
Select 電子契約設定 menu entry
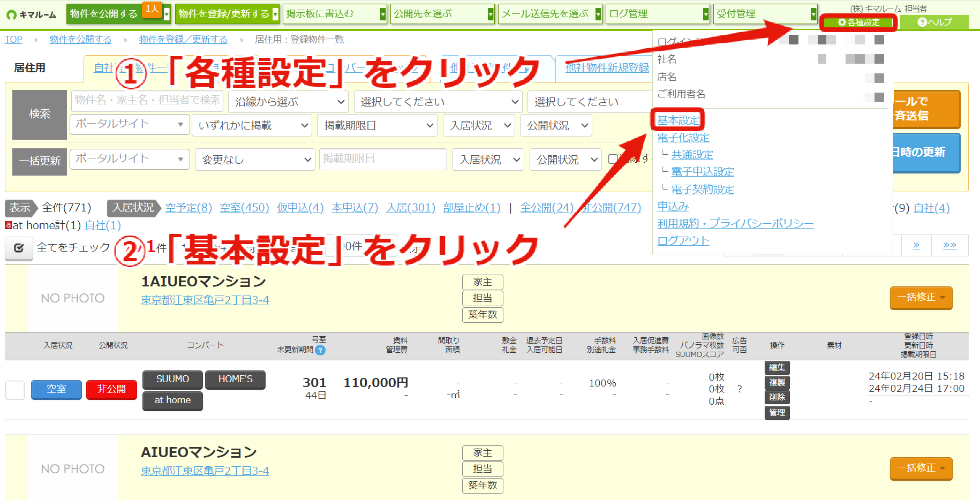point(703,190)
